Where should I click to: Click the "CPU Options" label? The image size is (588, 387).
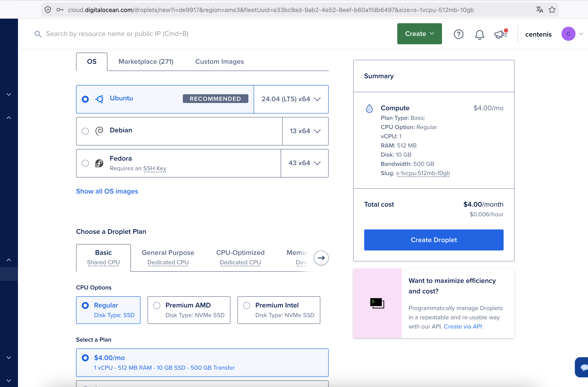pos(94,288)
